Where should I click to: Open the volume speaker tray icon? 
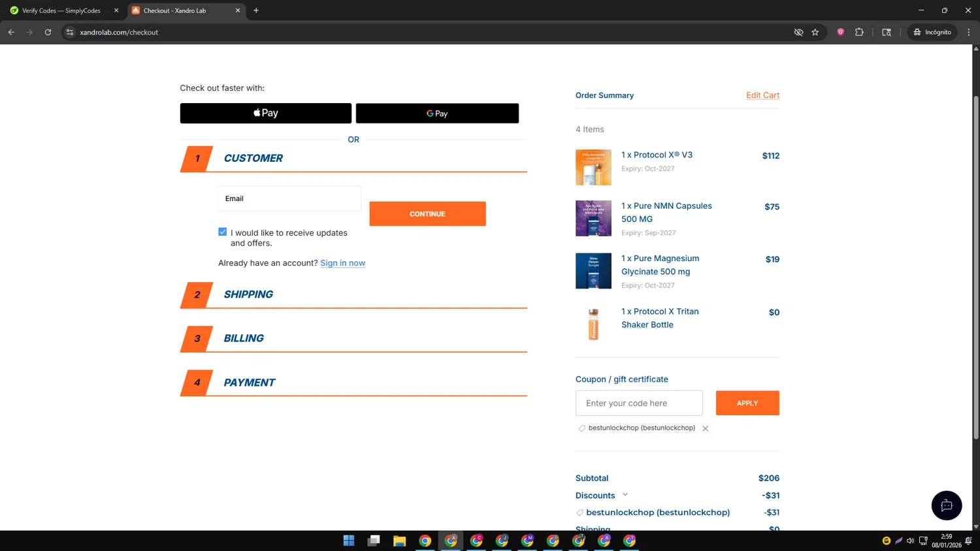(910, 541)
